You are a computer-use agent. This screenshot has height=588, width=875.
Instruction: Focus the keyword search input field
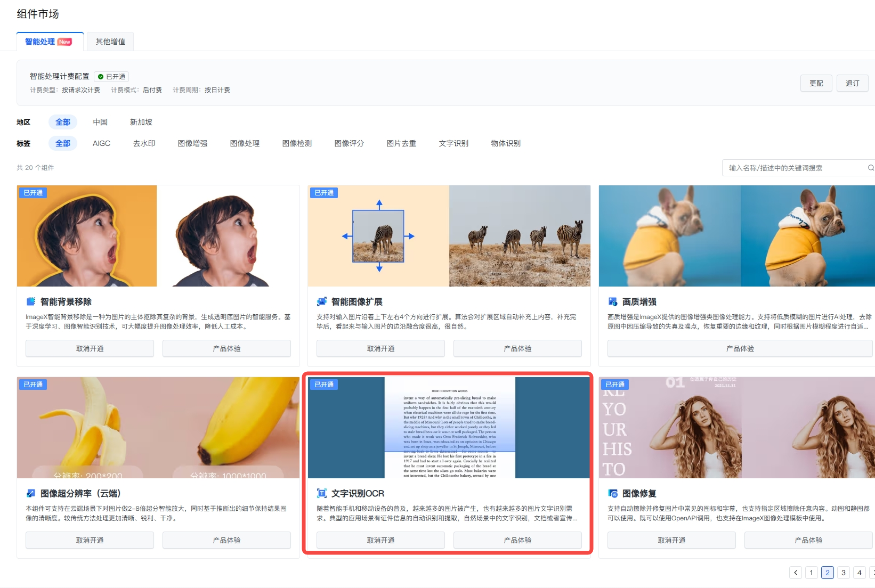pyautogui.click(x=794, y=168)
